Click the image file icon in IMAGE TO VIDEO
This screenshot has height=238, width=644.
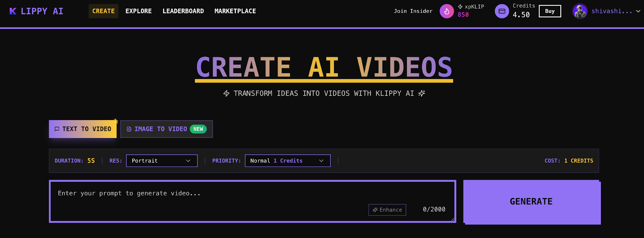(129, 129)
